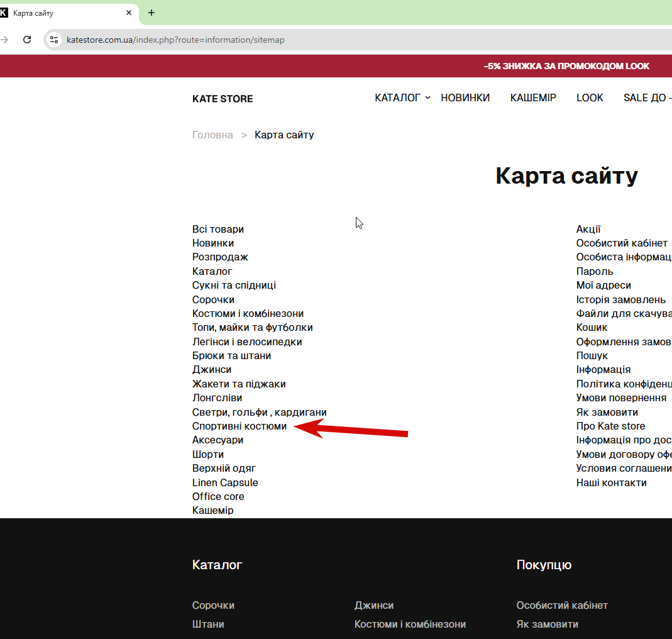Open Джинси link in sitemap list
This screenshot has width=672, height=639.
tap(212, 370)
